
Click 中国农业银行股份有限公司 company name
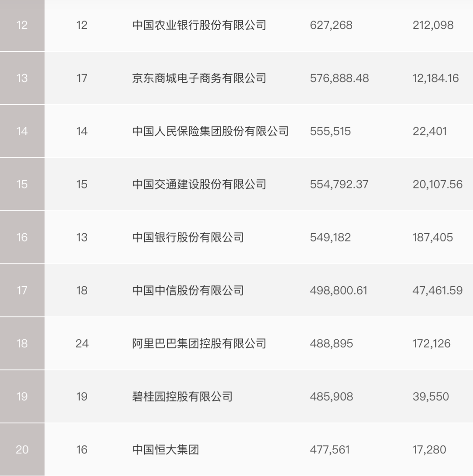(199, 25)
